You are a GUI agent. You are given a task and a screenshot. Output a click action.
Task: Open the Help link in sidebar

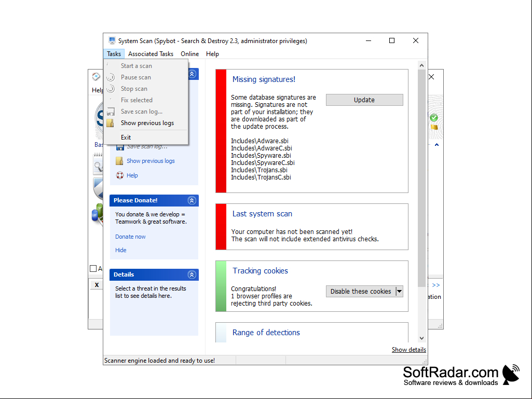pos(132,175)
